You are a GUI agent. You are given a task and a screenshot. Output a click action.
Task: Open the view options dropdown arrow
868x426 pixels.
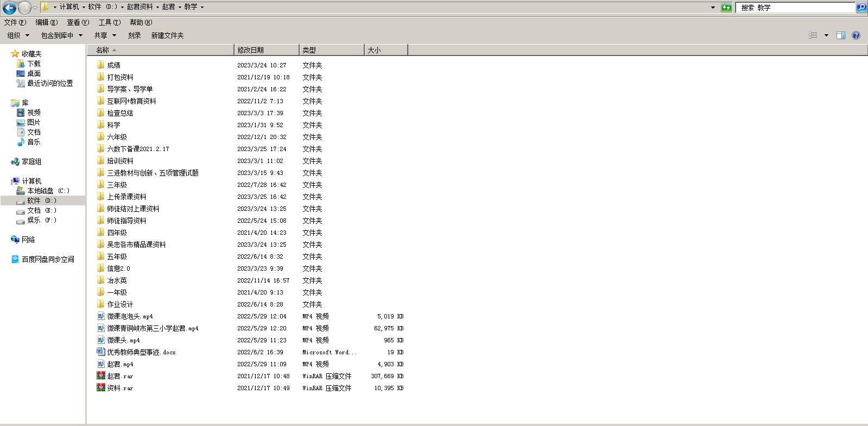coord(827,35)
